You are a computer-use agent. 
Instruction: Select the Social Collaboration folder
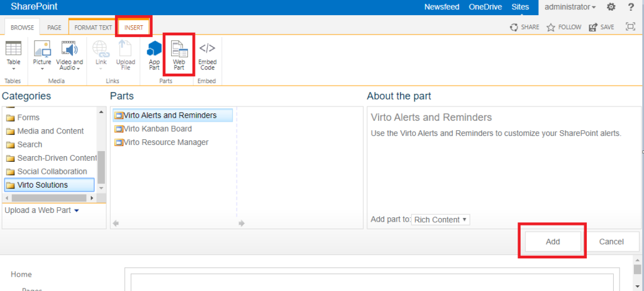coord(47,171)
